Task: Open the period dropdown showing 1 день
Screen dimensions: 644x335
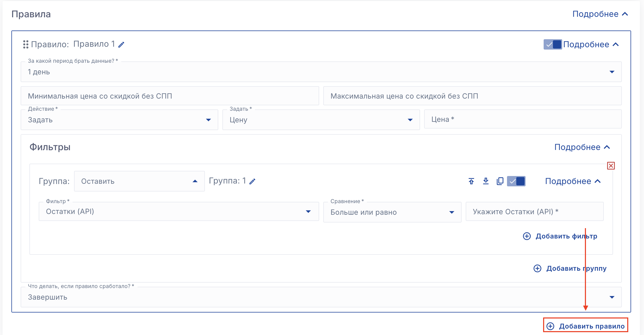Action: click(x=321, y=72)
